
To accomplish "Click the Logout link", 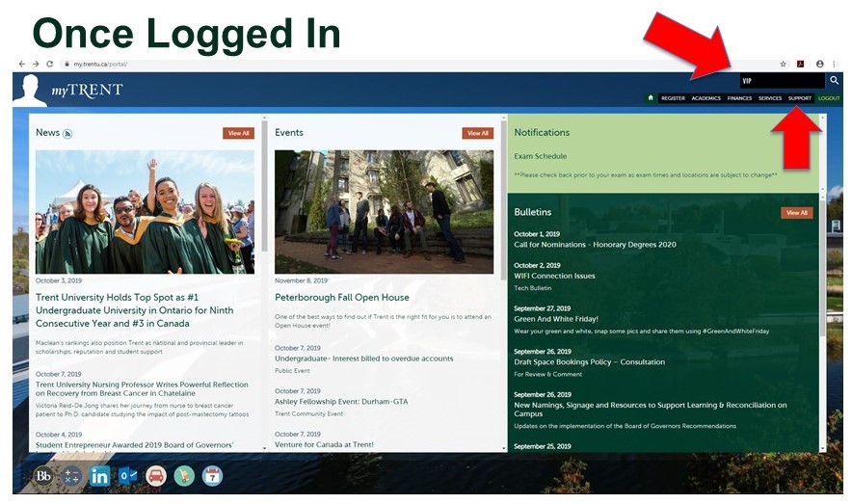I will [x=828, y=98].
